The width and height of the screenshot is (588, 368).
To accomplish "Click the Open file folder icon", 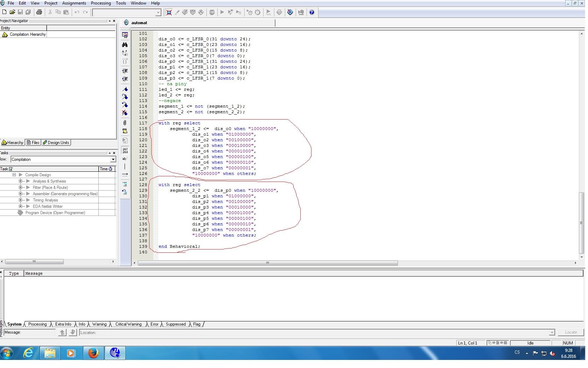I will [12, 12].
